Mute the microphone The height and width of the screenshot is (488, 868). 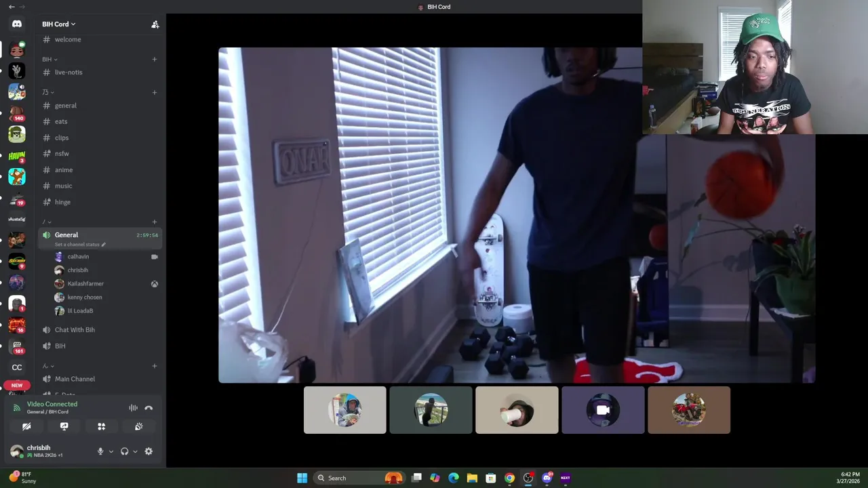pyautogui.click(x=100, y=451)
